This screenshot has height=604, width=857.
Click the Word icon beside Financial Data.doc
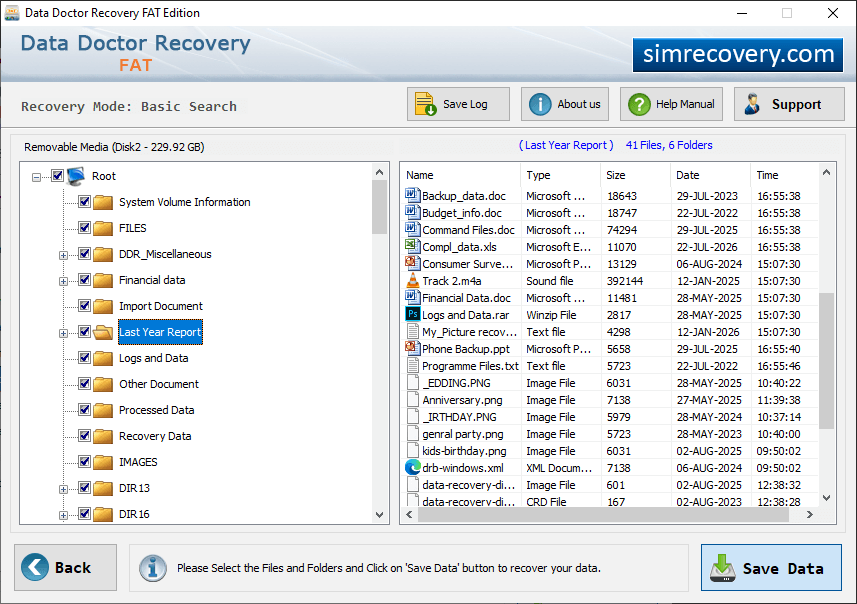click(x=412, y=297)
